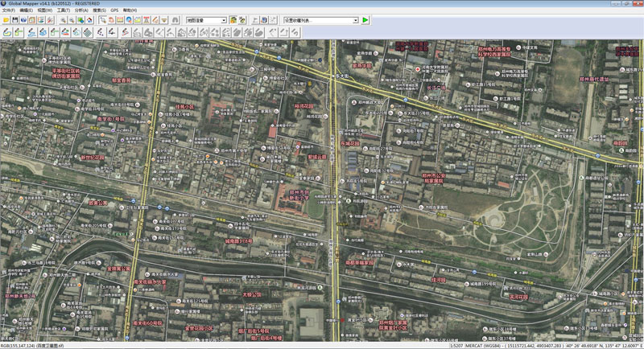Click the latitude/longitude readout in status bar
644x349 pixels.
tap(604, 346)
